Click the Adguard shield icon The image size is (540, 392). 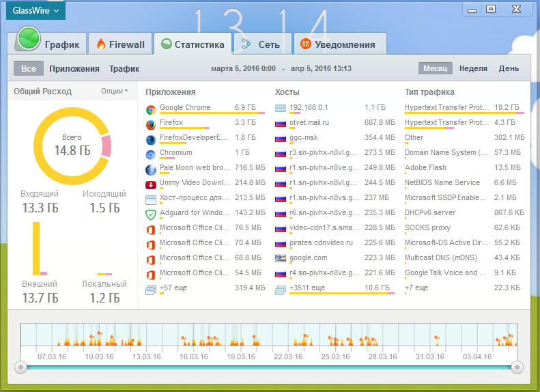[x=150, y=215]
